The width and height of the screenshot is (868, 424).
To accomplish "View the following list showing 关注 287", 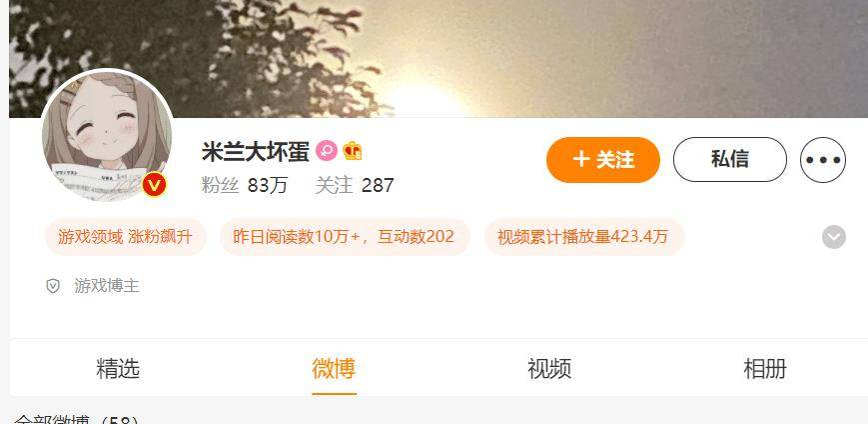I will (x=355, y=185).
